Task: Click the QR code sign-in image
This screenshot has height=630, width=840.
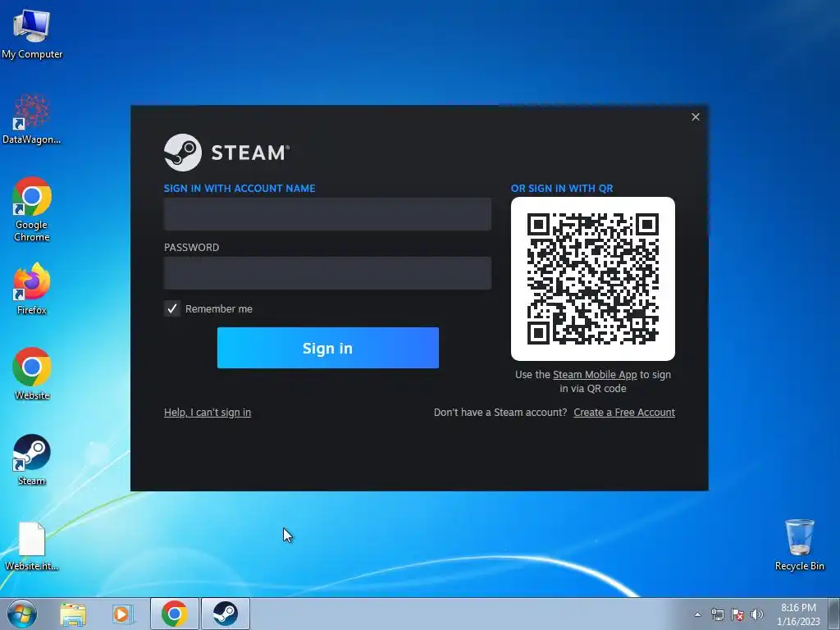Action: click(x=593, y=279)
